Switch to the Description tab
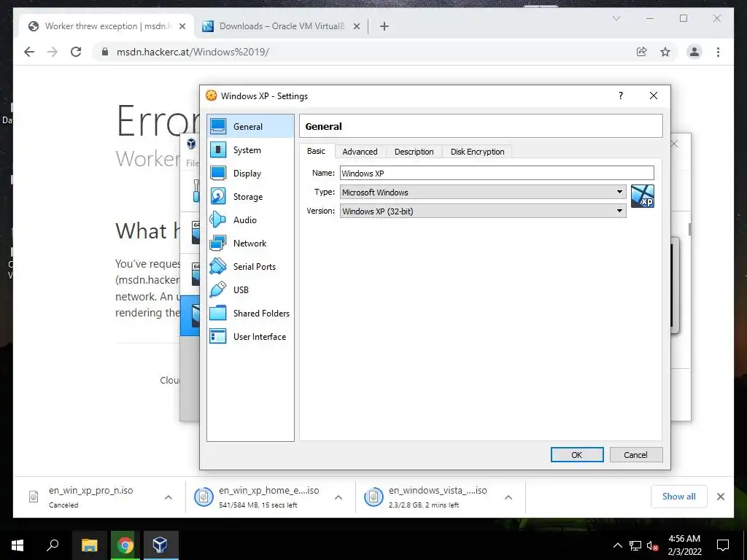 (414, 152)
